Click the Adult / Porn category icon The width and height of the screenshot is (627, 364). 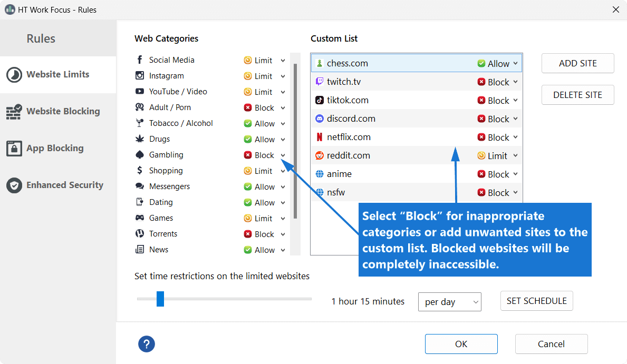click(140, 107)
